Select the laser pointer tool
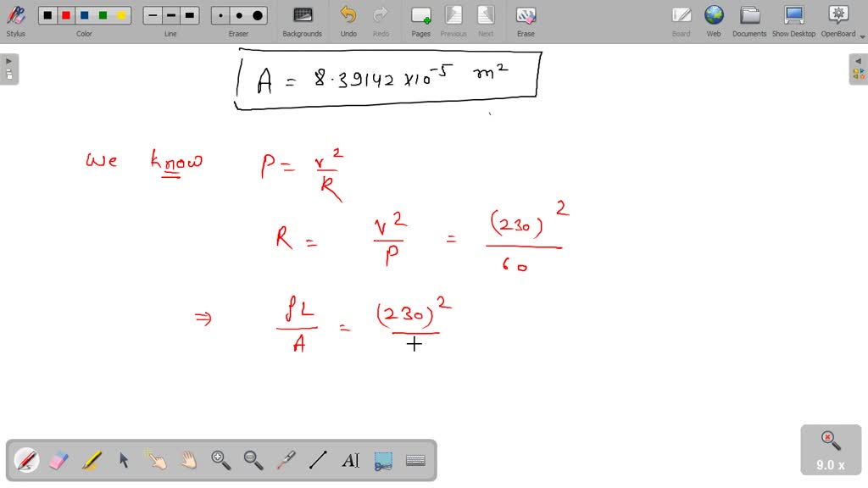The height and width of the screenshot is (488, 868). click(x=286, y=460)
